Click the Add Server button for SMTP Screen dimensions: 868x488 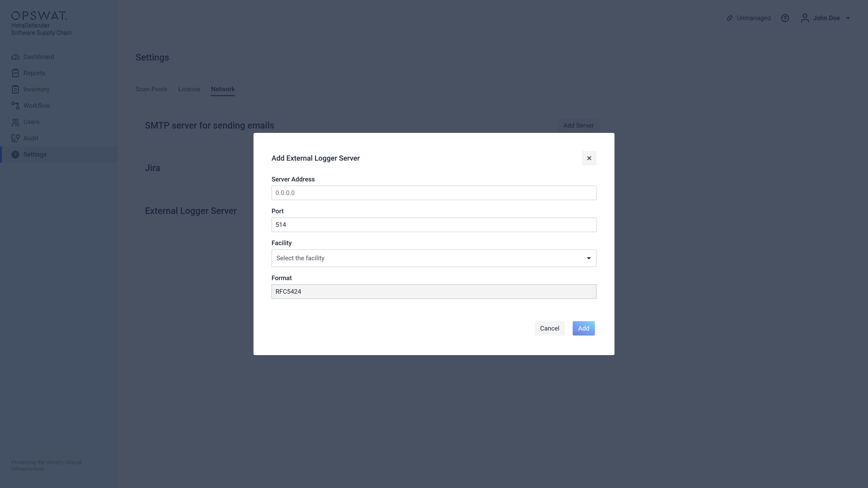click(578, 126)
